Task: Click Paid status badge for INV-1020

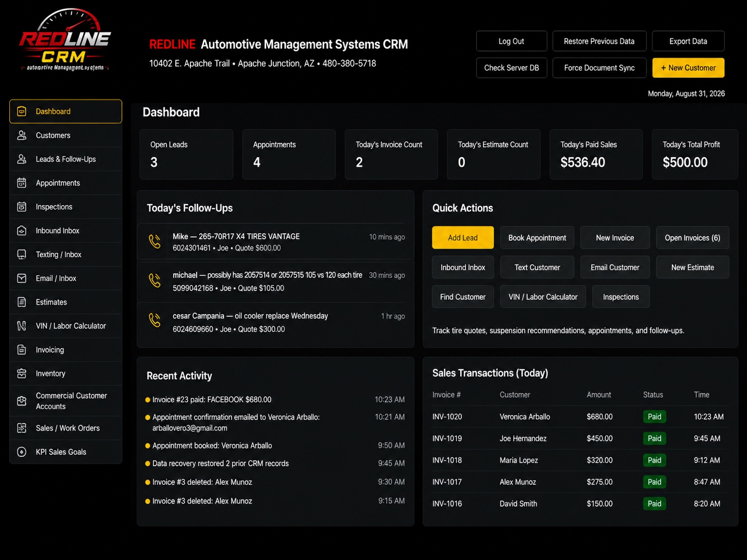Action: coord(654,417)
